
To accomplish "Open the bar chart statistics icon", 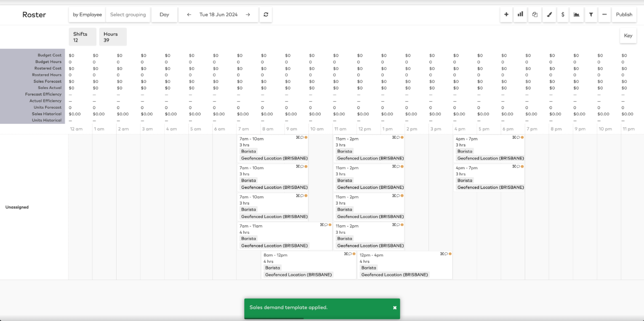I will [x=520, y=14].
